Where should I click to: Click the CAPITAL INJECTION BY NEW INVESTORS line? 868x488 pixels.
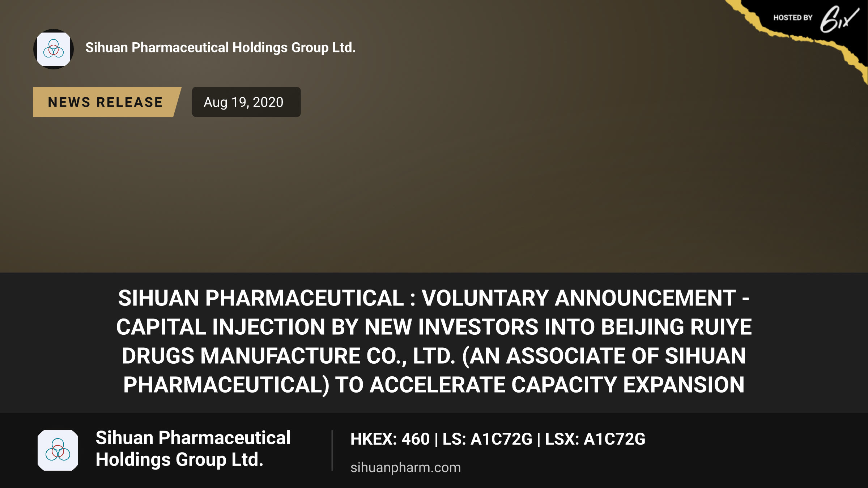click(434, 327)
